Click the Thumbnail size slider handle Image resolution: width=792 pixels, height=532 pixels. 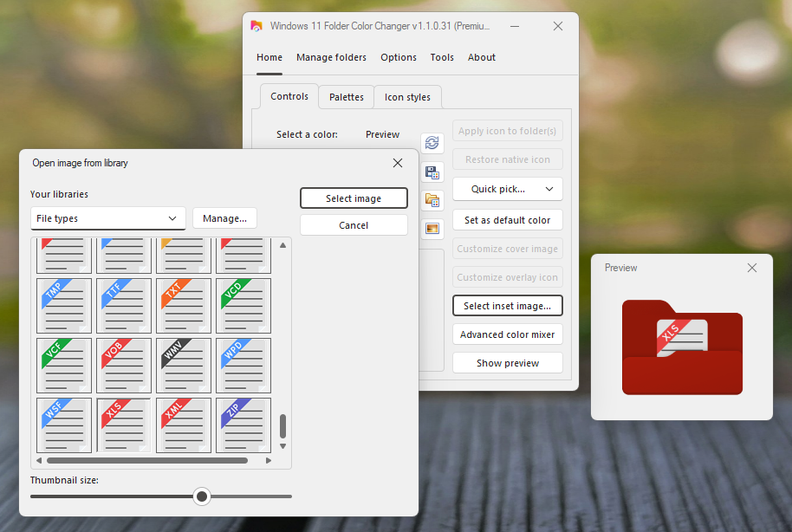click(202, 496)
